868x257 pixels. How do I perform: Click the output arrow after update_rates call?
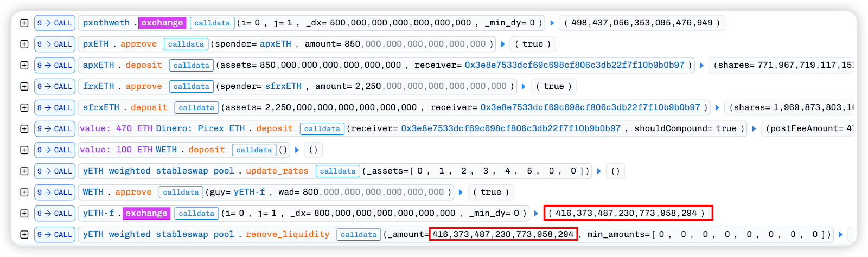pos(599,171)
